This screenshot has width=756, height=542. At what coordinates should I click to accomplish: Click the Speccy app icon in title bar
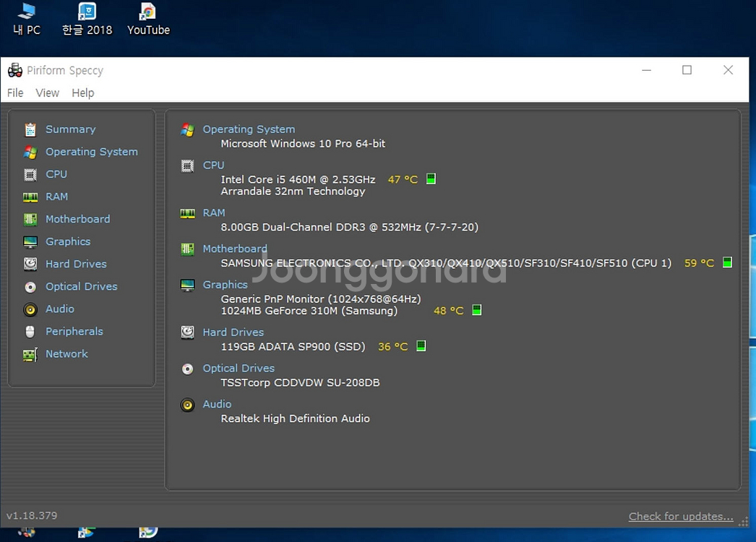[15, 70]
